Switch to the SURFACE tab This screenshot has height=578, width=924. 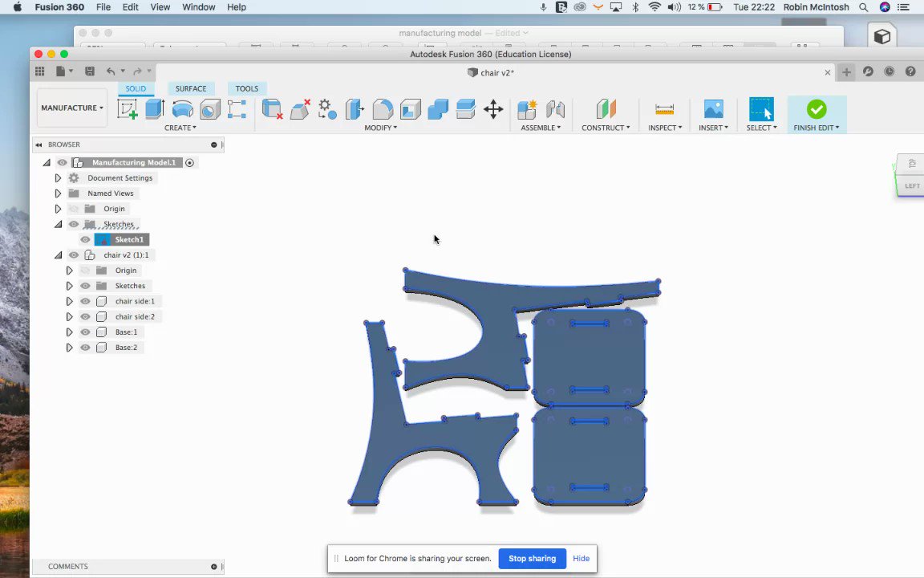191,88
